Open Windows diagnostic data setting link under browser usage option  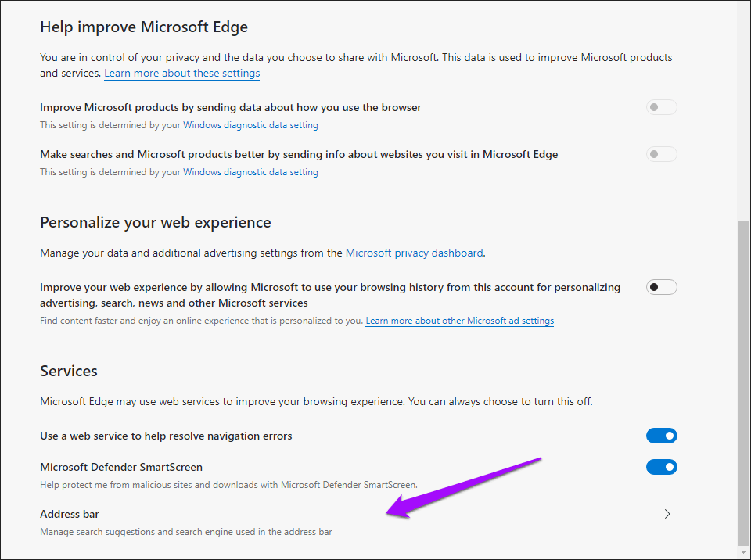tap(250, 125)
